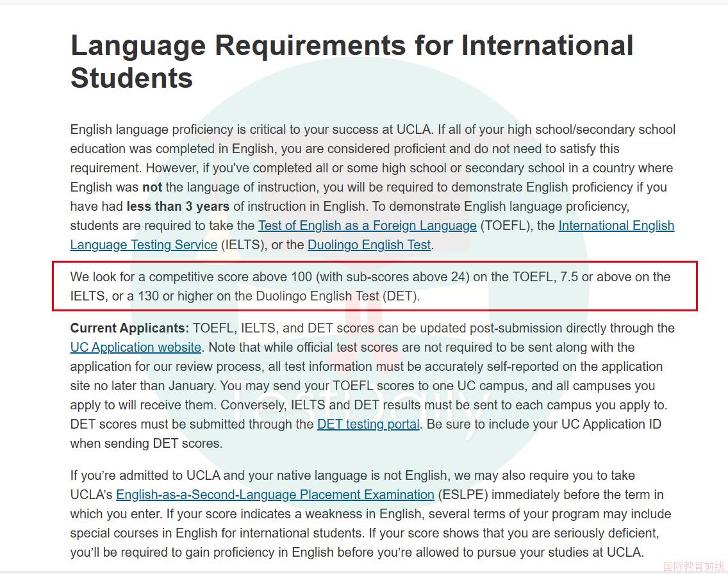
Task: Open the DET testing portal link
Action: pos(368,424)
